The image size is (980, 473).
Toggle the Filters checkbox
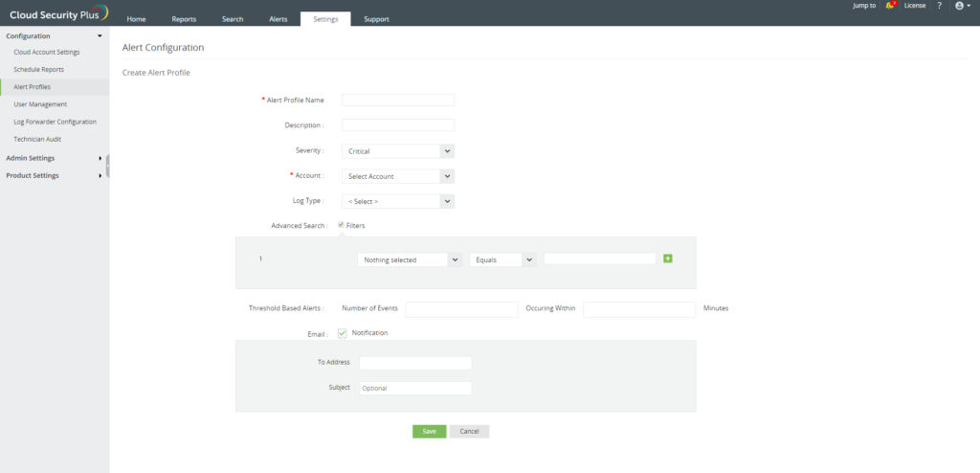341,225
